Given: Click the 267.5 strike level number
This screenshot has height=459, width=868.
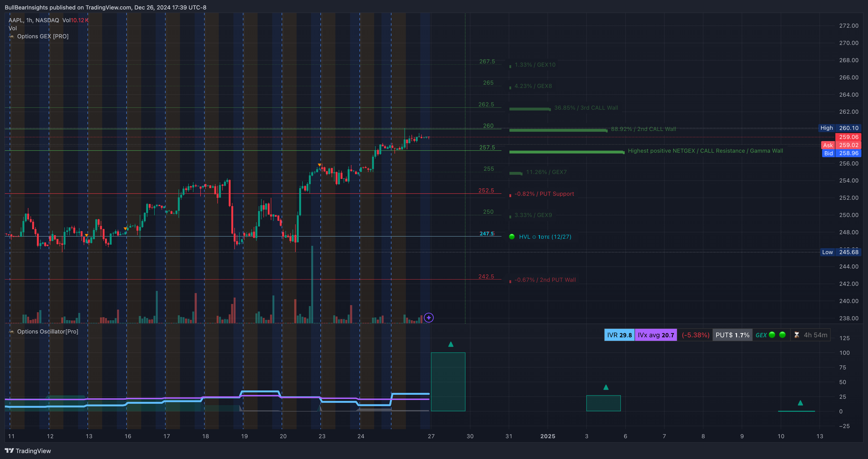Looking at the screenshot, I should click(487, 61).
